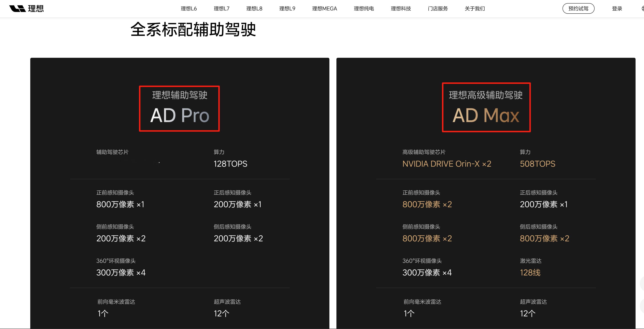
Task: Click the 登录 link
Action: [x=617, y=8]
